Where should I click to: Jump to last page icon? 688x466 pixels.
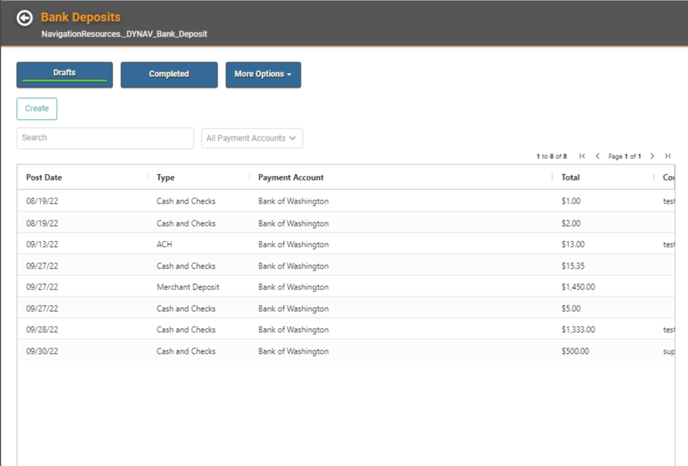pos(667,156)
